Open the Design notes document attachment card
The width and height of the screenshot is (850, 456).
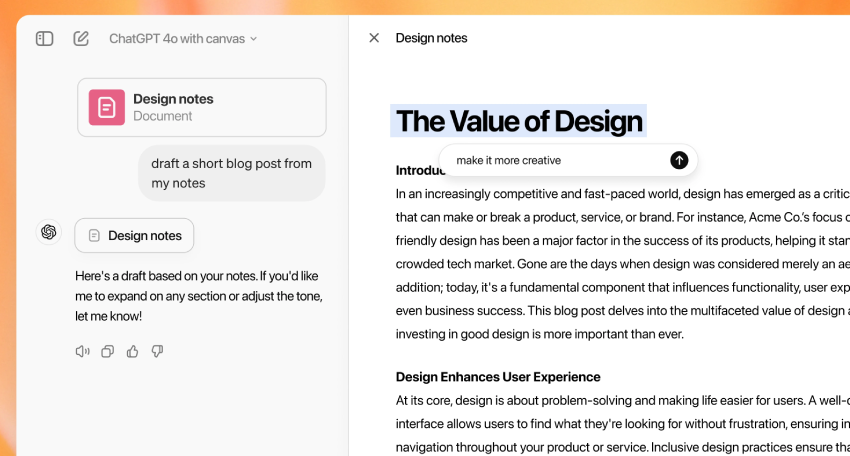click(202, 107)
